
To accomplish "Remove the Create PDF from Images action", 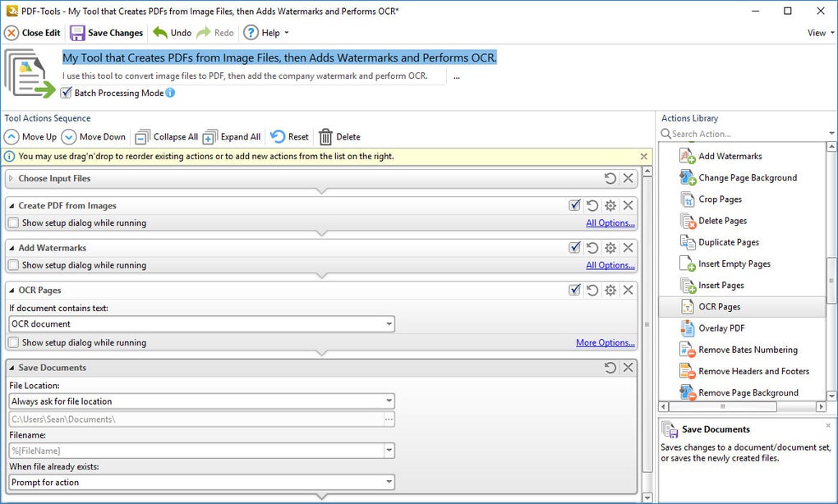I will 628,205.
